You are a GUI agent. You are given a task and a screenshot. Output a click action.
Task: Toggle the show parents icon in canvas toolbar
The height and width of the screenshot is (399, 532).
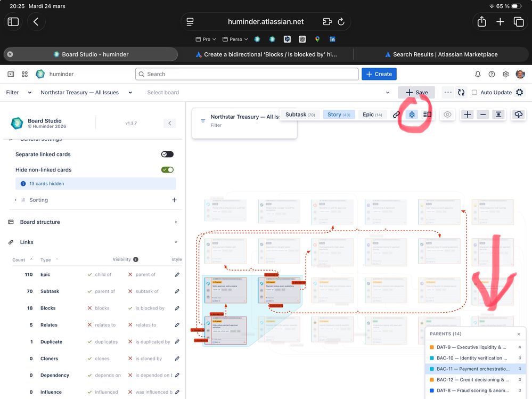[412, 115]
